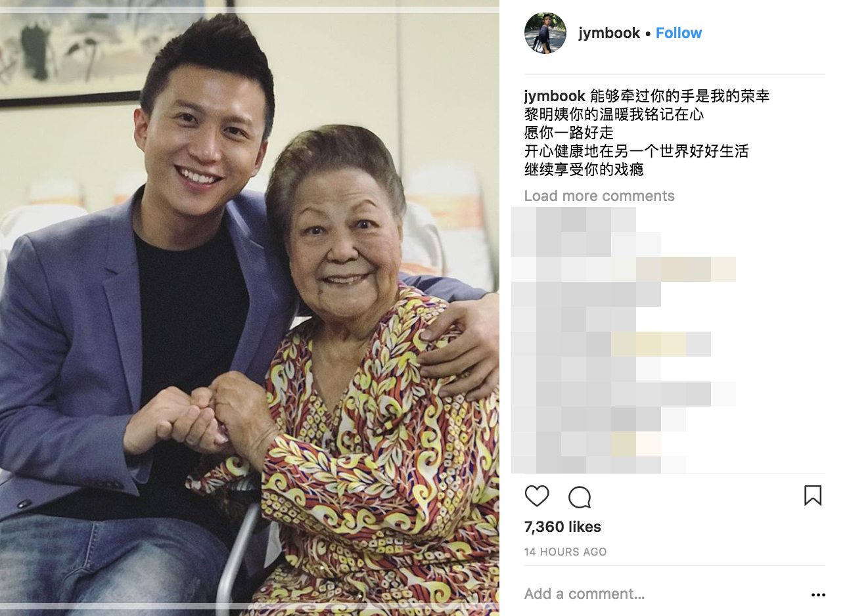Open jymbook username in the post header
This screenshot has width=849, height=616.
tap(609, 33)
